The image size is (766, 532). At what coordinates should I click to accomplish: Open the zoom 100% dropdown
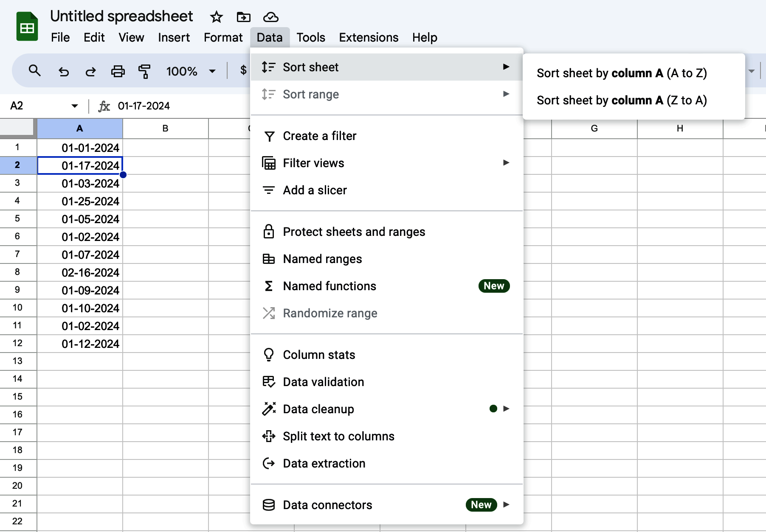tap(212, 71)
